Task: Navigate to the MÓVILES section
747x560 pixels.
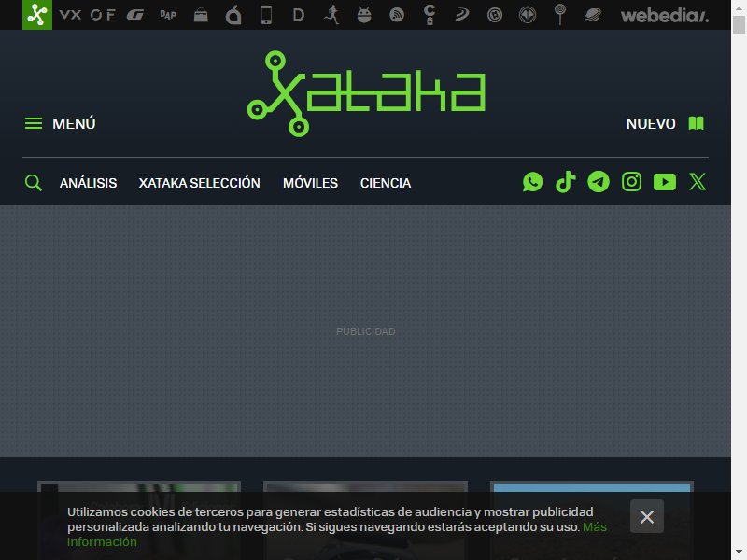Action: pos(310,183)
